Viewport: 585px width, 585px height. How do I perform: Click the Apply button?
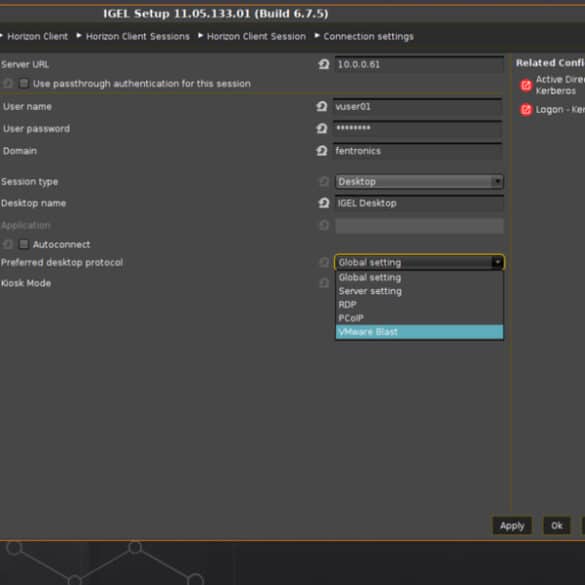[x=512, y=526]
